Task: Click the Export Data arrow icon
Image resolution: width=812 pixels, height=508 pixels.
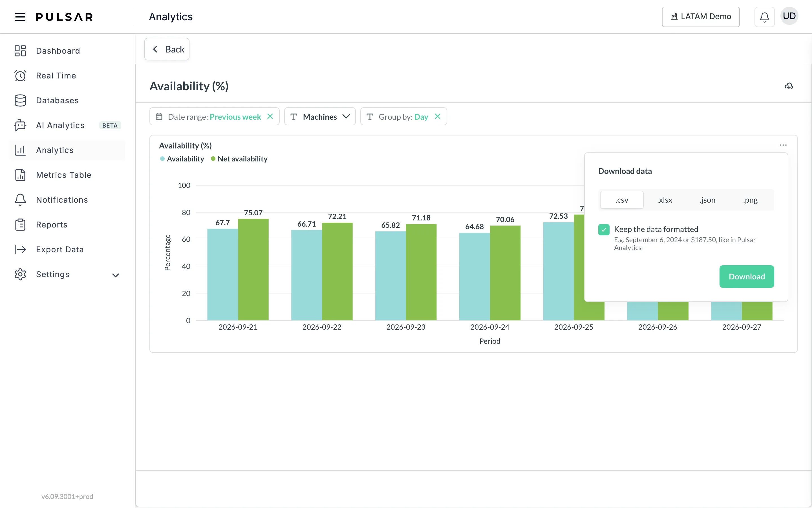Action: tap(20, 249)
